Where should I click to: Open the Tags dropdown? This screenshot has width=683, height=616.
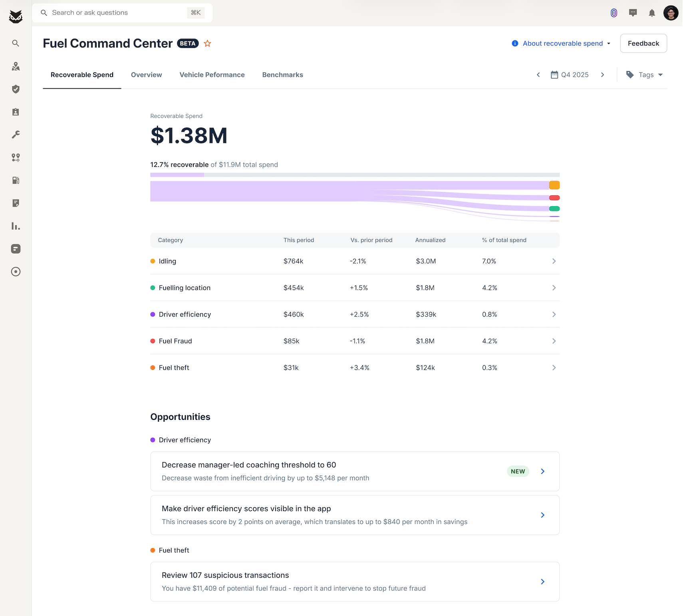(644, 75)
